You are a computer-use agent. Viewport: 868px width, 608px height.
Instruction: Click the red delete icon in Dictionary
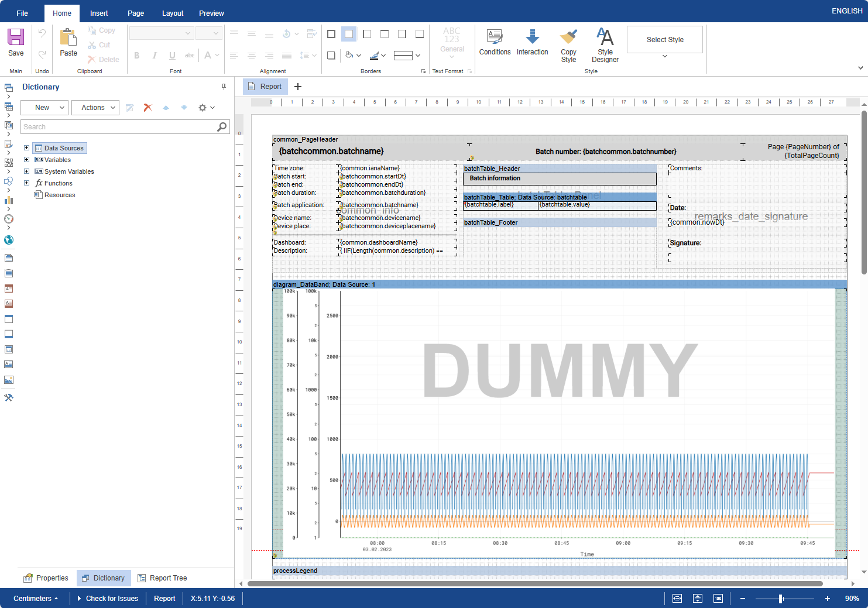[x=147, y=108]
